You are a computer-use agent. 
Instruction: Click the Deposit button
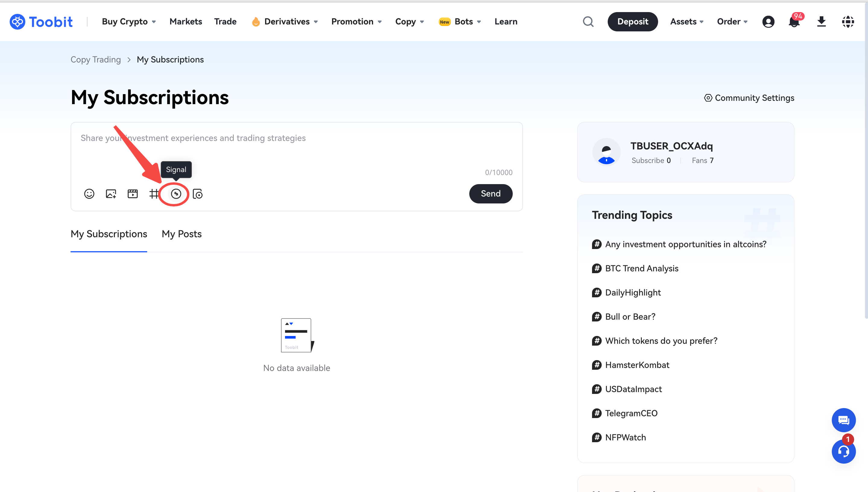[632, 22]
